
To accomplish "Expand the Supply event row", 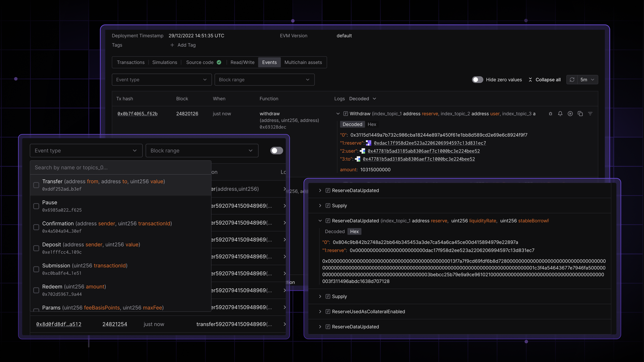I will tap(320, 205).
